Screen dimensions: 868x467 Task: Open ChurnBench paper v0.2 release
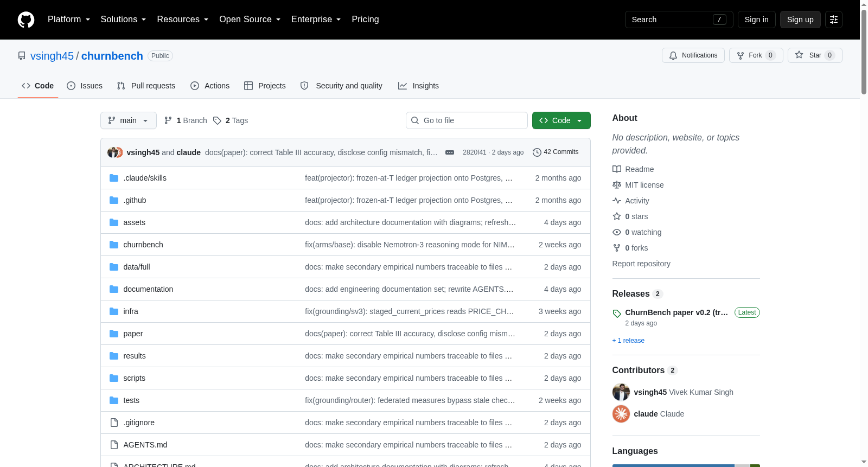(x=676, y=312)
